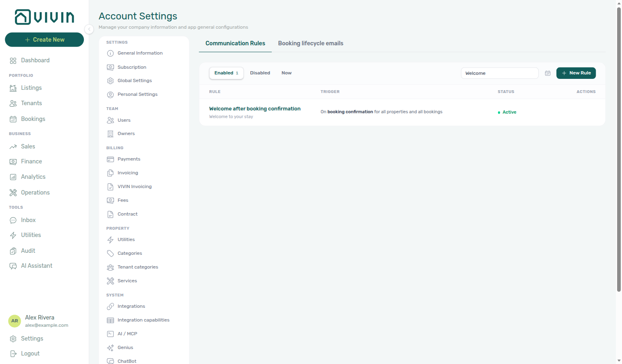The image size is (622, 364).
Task: Select the Enabled filter tab
Action: click(x=226, y=73)
